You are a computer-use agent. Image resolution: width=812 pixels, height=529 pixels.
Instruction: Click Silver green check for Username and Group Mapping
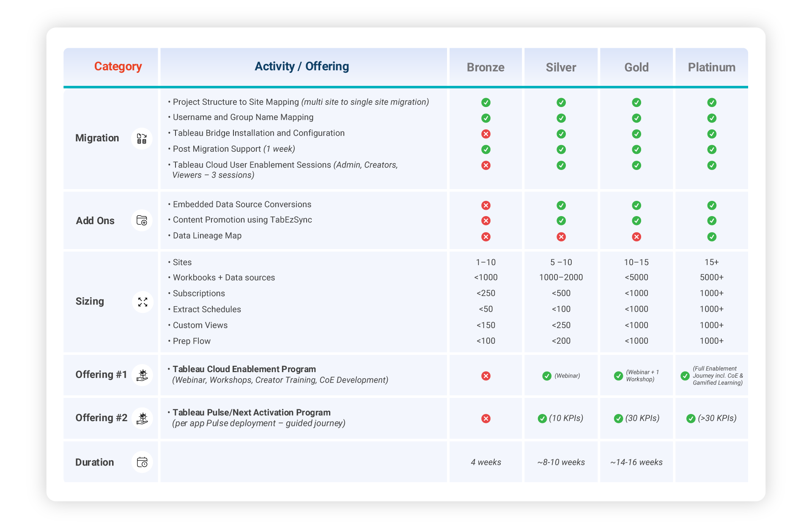coord(561,118)
